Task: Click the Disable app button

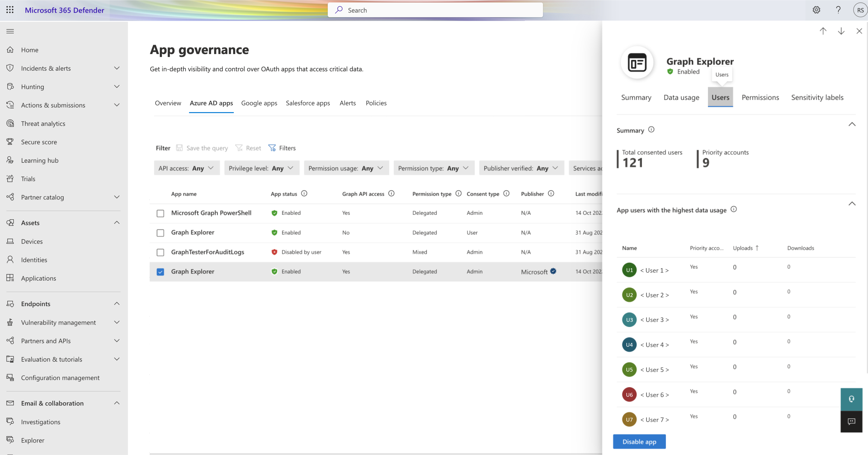Action: 639,441
